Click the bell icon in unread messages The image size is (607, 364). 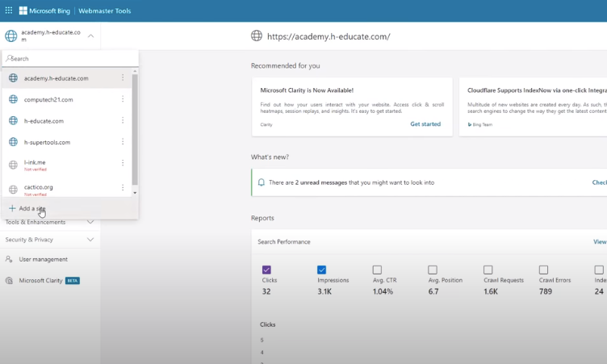[261, 182]
